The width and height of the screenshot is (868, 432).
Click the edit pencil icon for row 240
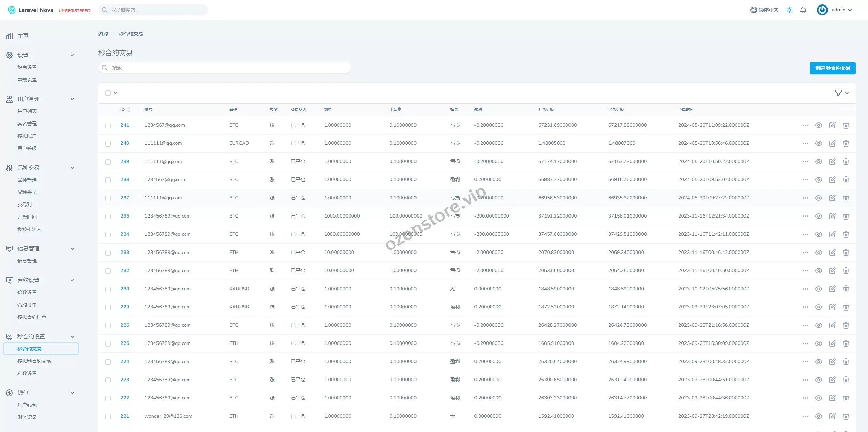832,143
